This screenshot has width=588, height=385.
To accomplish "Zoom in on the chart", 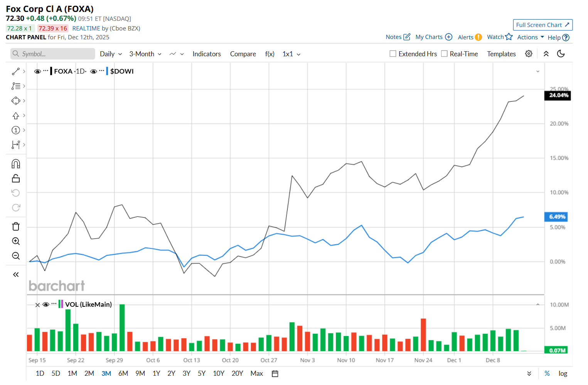I will 16,241.
